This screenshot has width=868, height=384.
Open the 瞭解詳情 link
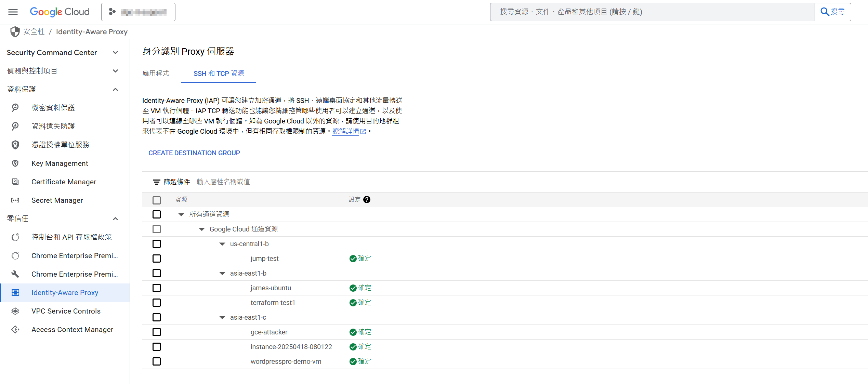(346, 131)
